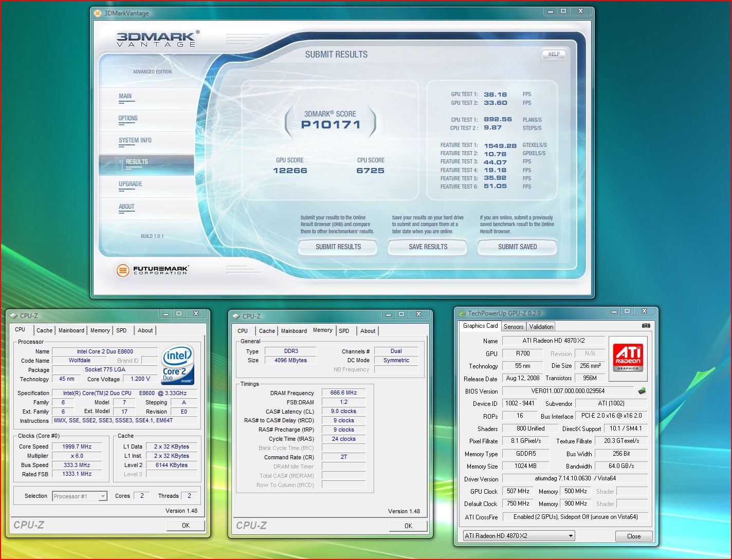The width and height of the screenshot is (732, 560).
Task: Click the GPU score 12266
Action: (290, 171)
